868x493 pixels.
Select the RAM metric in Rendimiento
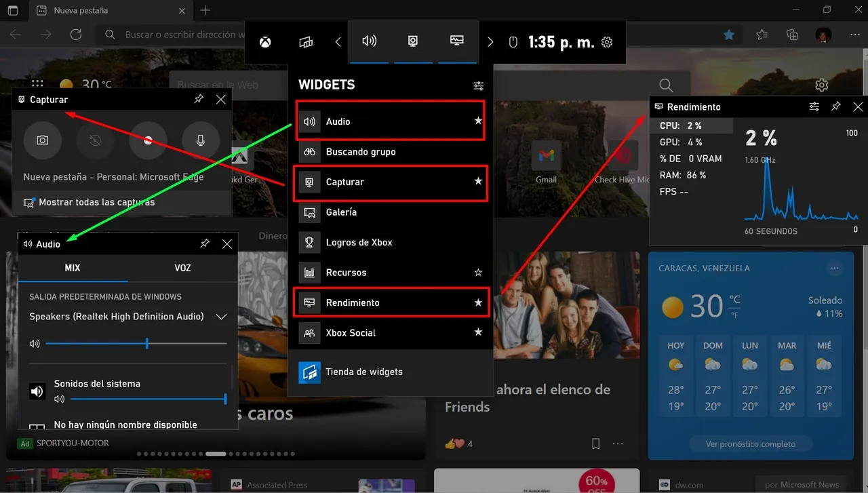coord(692,175)
